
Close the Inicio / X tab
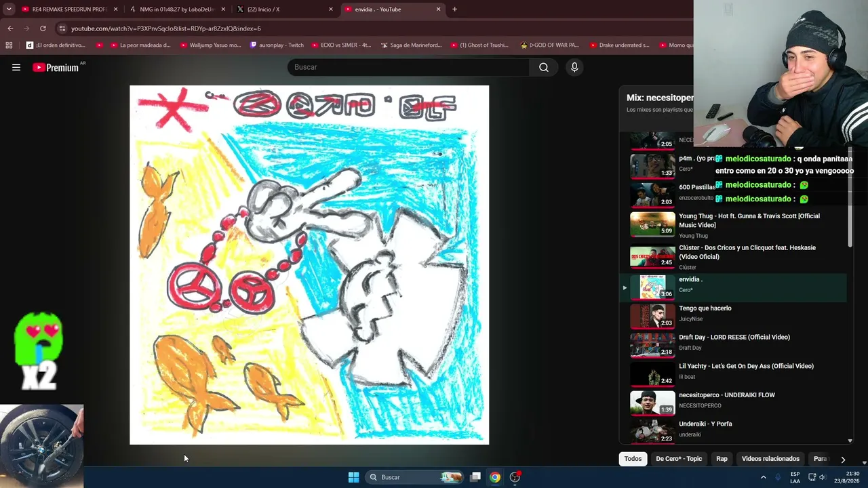[x=331, y=9]
